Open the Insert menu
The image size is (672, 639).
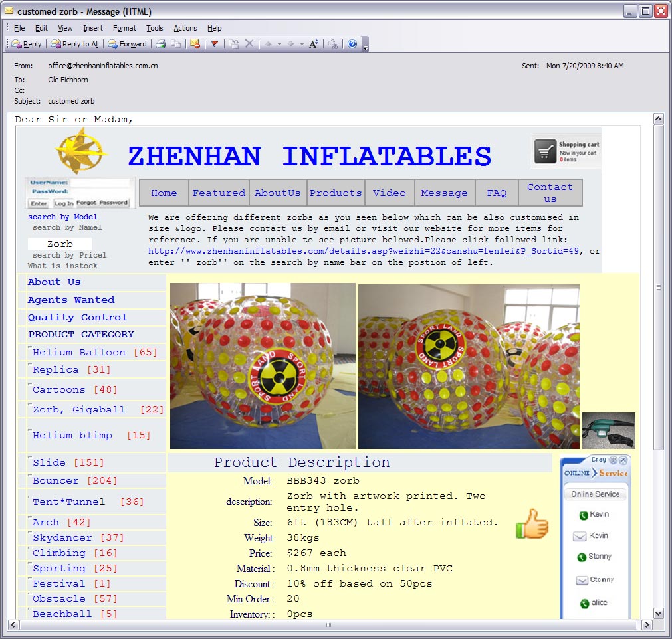coord(92,28)
